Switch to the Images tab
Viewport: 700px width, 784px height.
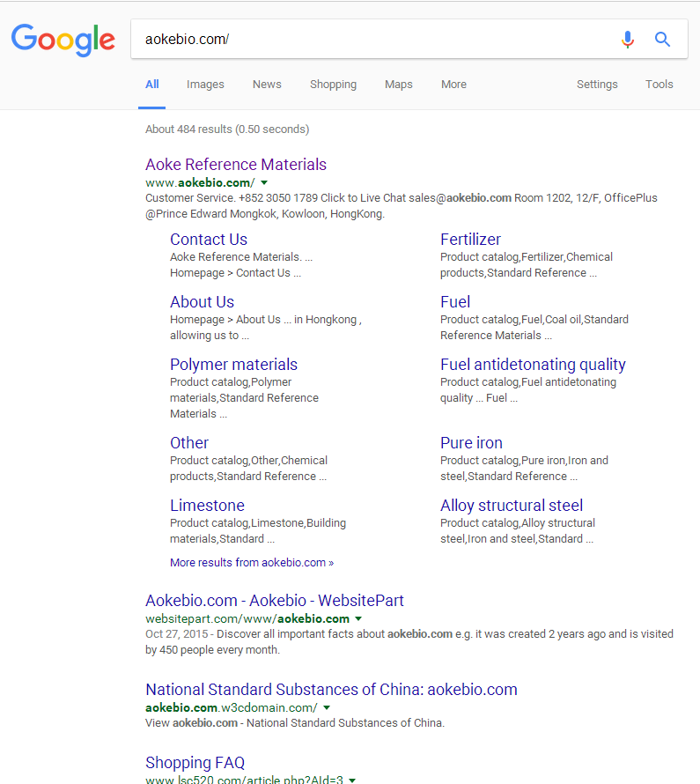click(x=205, y=85)
